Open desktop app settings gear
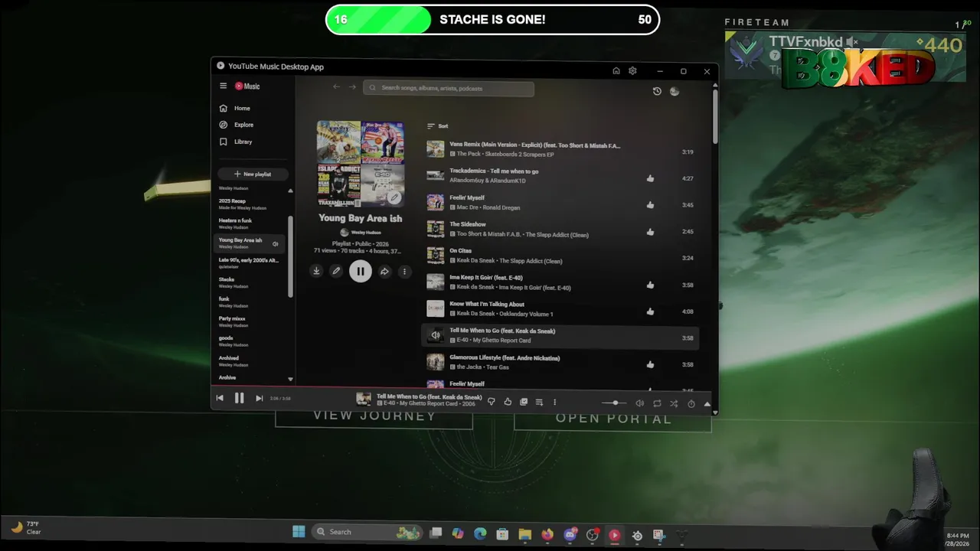Viewport: 980px width, 551px height. [632, 71]
